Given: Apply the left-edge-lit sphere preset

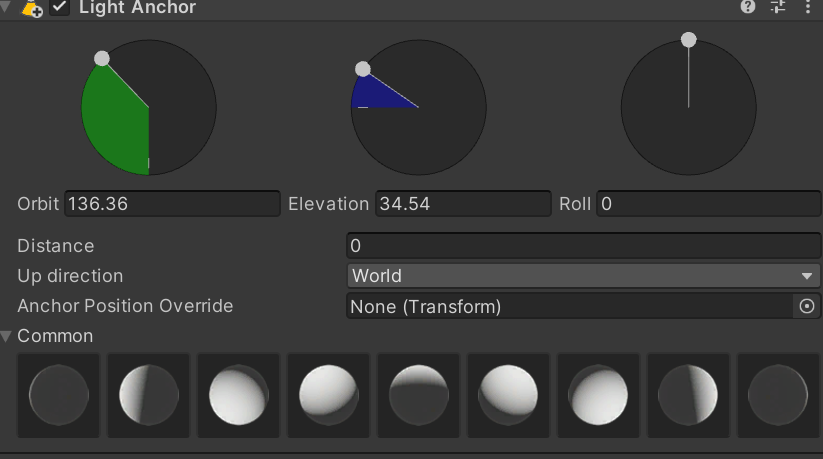Looking at the screenshot, I should click(148, 394).
